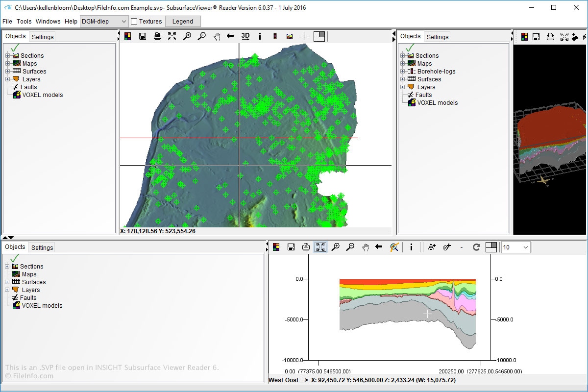Click the 3D button in map toolbar
588x392 pixels.
point(245,36)
